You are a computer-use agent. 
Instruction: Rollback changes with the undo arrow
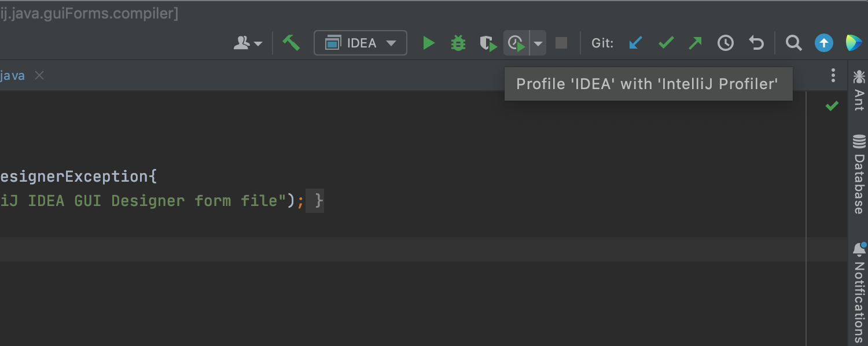(x=756, y=43)
